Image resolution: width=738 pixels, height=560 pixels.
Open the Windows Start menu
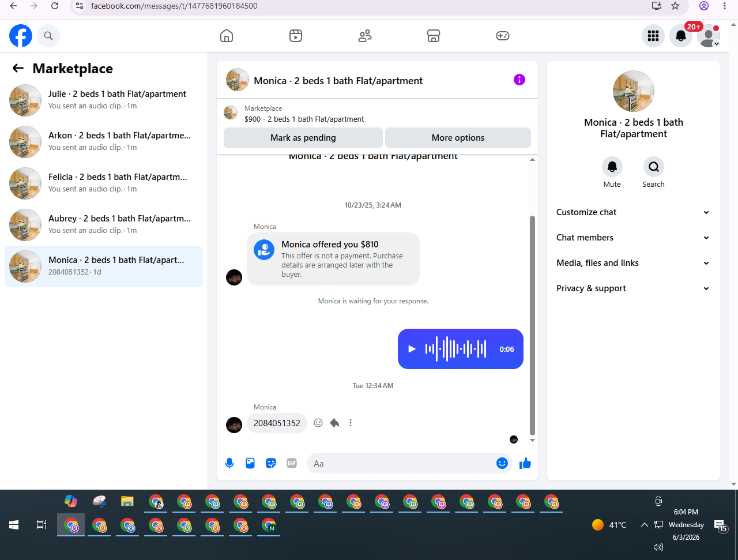coord(14,525)
